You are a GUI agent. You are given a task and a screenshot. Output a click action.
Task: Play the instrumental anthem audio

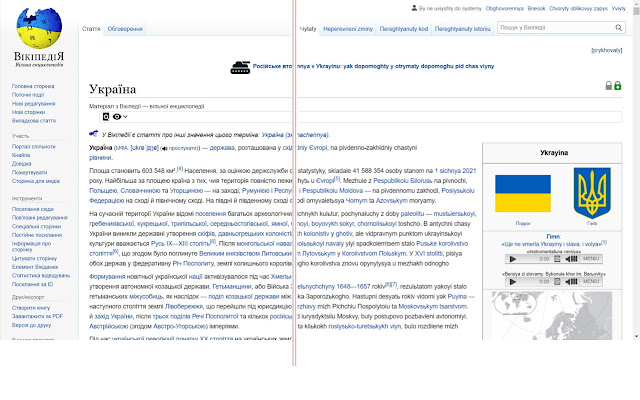tap(513, 259)
